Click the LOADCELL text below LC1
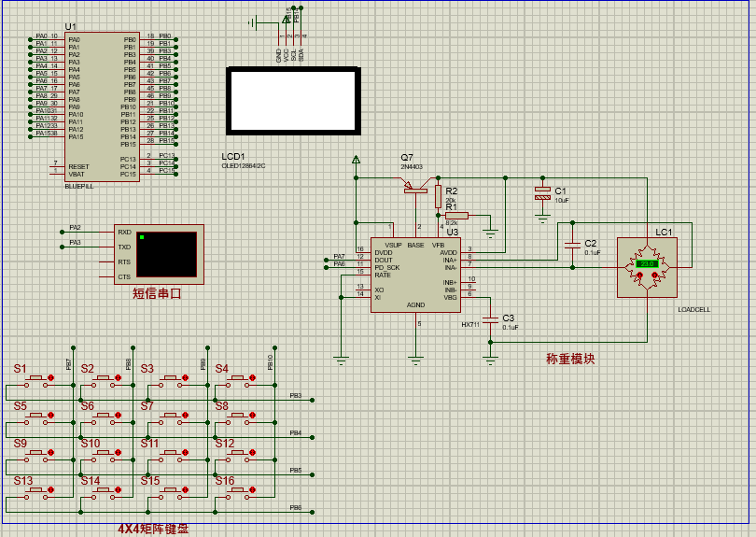Screen dimensions: 756x537 [694, 310]
